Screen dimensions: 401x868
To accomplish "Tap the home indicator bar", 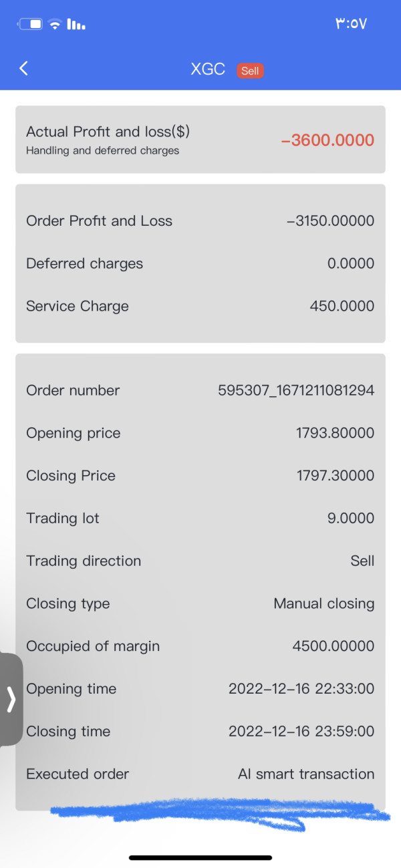I will click(x=200, y=857).
